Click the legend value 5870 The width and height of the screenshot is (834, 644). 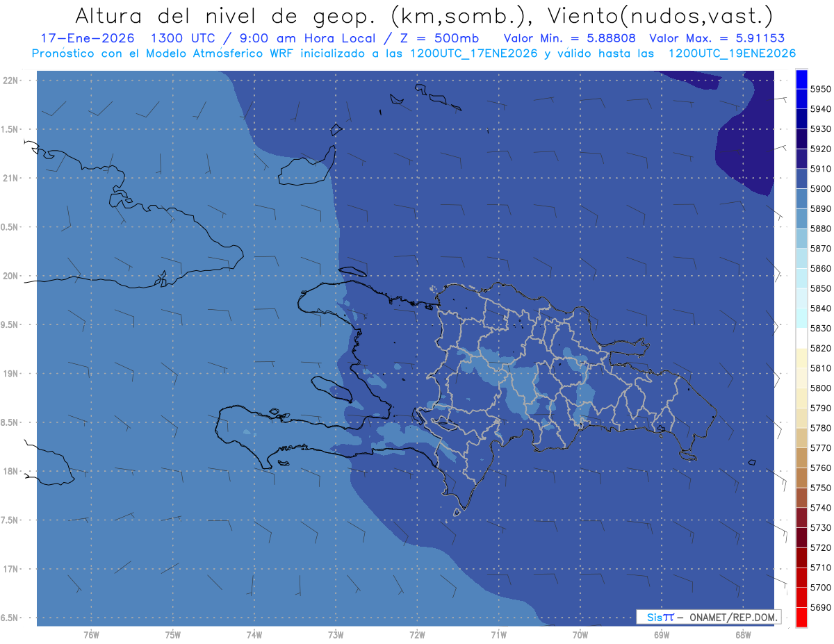click(820, 249)
